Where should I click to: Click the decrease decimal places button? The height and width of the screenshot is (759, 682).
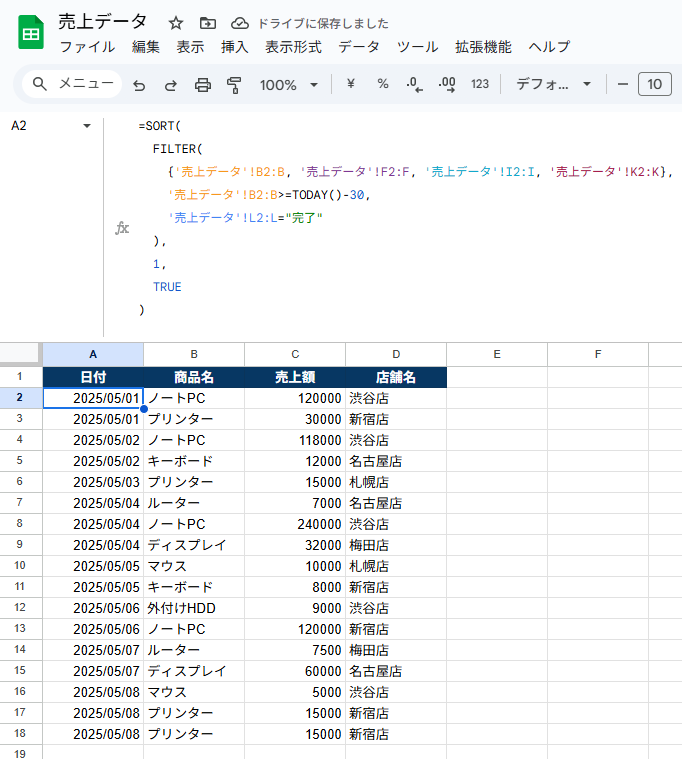(414, 84)
